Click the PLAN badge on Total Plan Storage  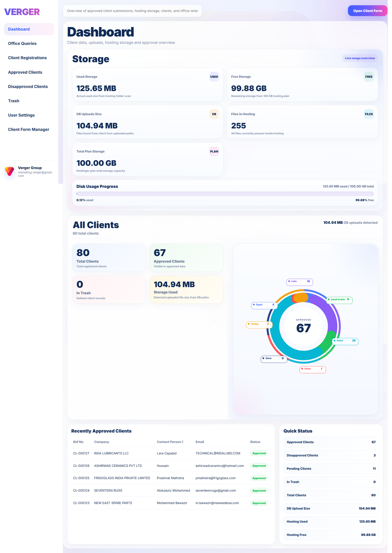point(214,151)
